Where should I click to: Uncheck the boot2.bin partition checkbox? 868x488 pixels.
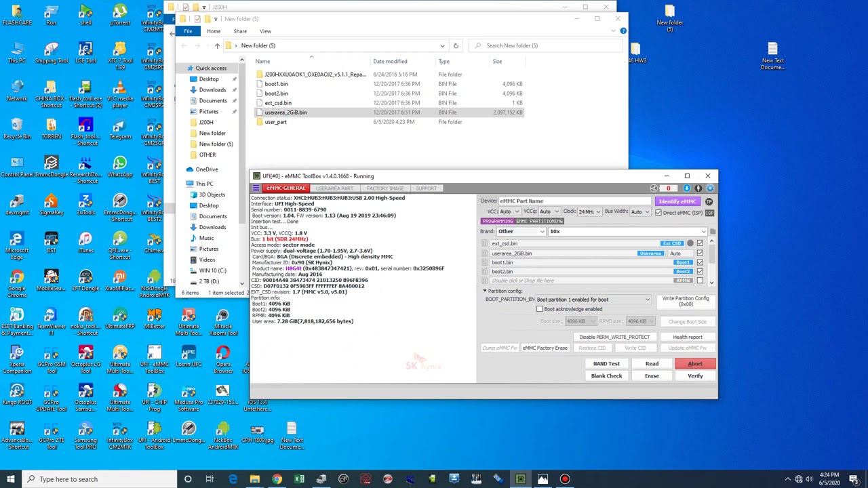click(x=700, y=271)
